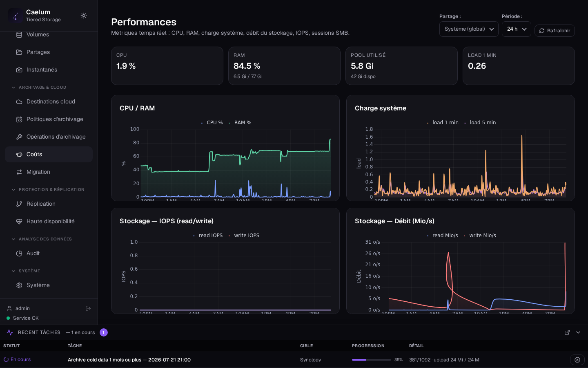Go to Réplication page
The width and height of the screenshot is (588, 368).
[x=49, y=204]
